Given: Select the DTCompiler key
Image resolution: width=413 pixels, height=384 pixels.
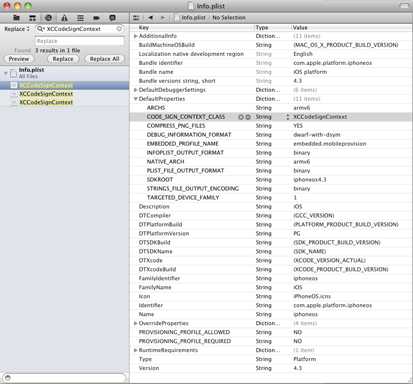Looking at the screenshot, I should click(x=155, y=216).
